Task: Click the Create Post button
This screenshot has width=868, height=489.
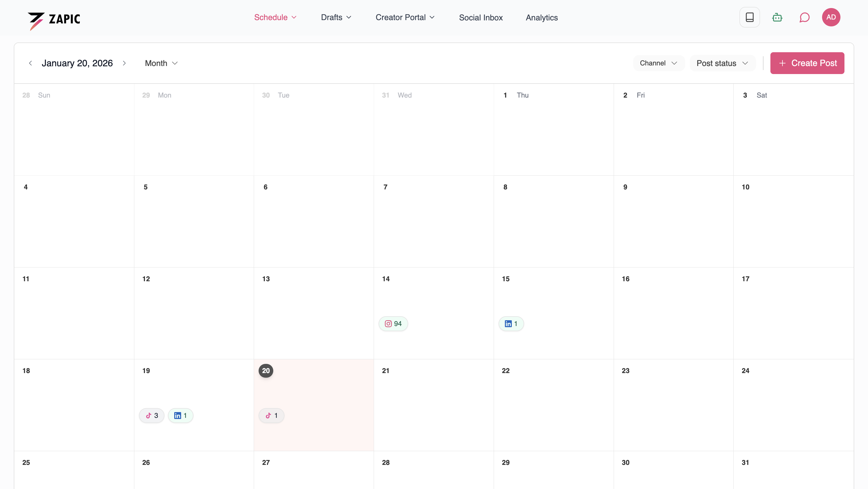Action: (807, 63)
